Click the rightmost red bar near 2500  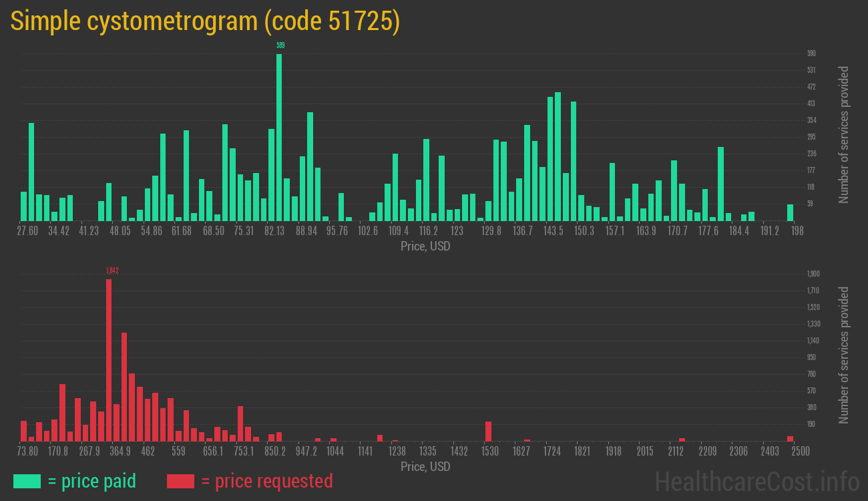click(x=790, y=438)
